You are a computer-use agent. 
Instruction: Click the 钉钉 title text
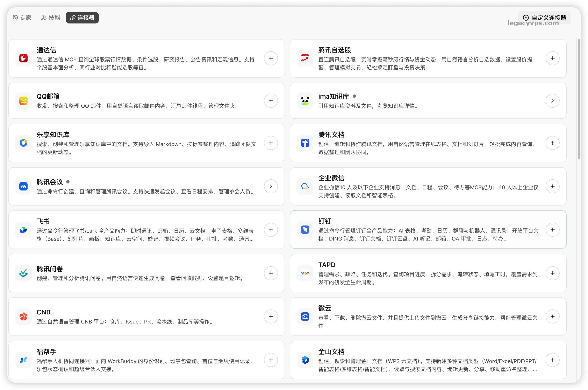(325, 221)
